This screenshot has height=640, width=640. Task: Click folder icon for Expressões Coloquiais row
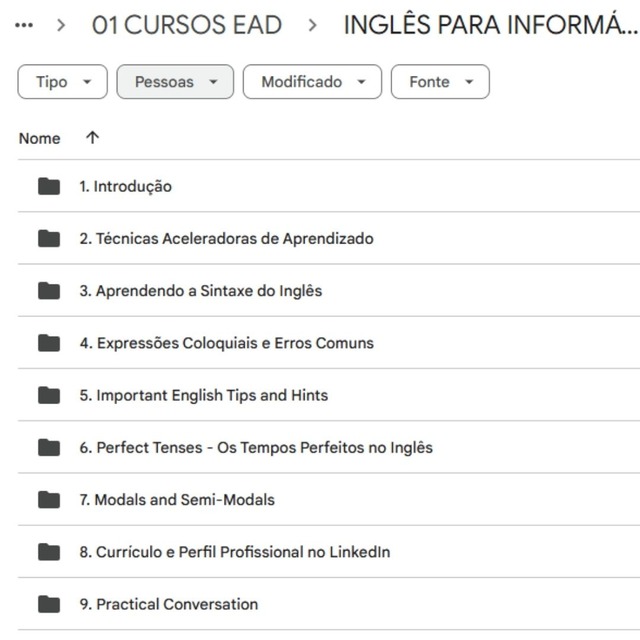[x=48, y=343]
